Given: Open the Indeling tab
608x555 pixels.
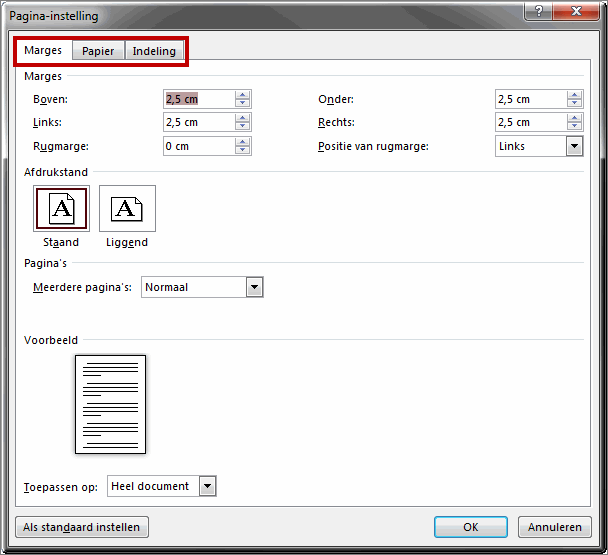Looking at the screenshot, I should (x=154, y=51).
